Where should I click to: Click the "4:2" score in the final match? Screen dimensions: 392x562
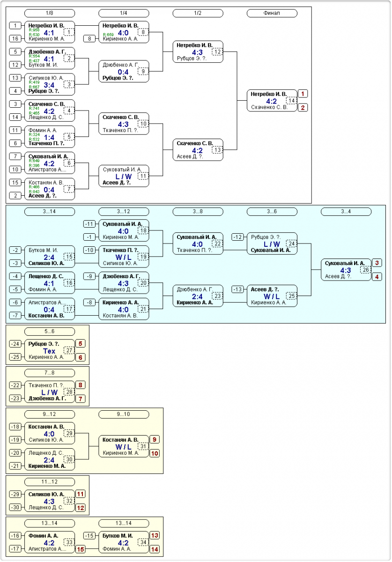tap(272, 101)
